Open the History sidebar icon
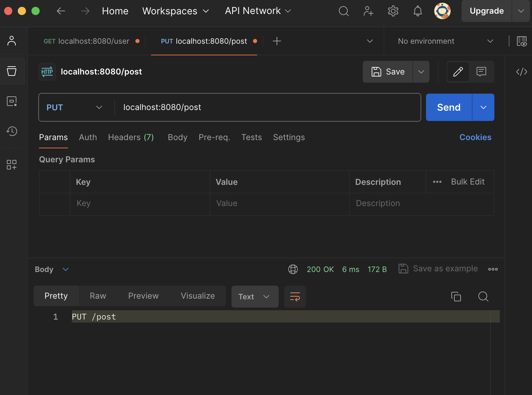 [x=12, y=131]
